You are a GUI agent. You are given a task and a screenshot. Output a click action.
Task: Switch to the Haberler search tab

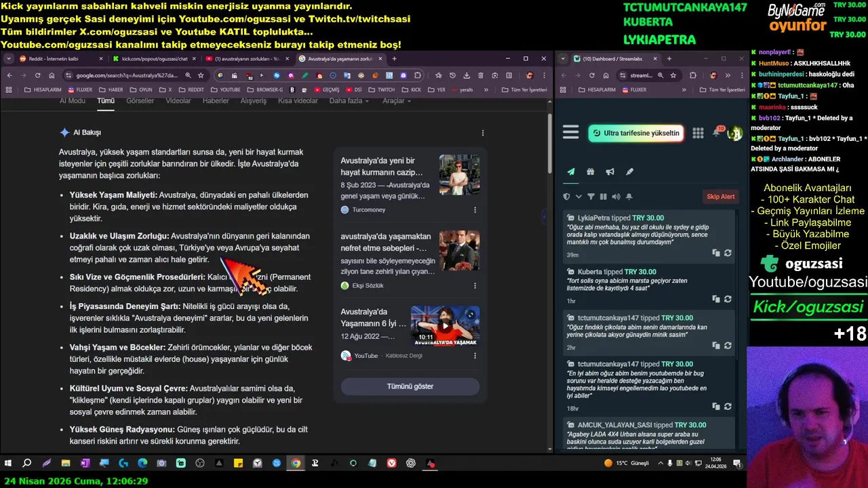click(x=216, y=101)
